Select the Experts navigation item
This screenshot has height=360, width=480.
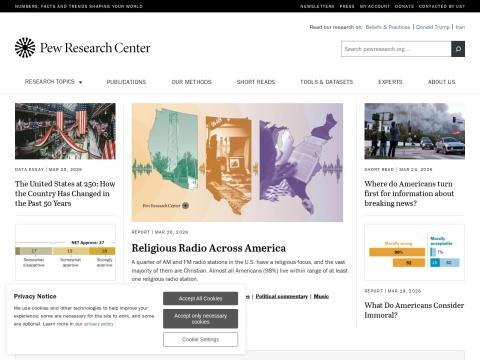pos(390,82)
